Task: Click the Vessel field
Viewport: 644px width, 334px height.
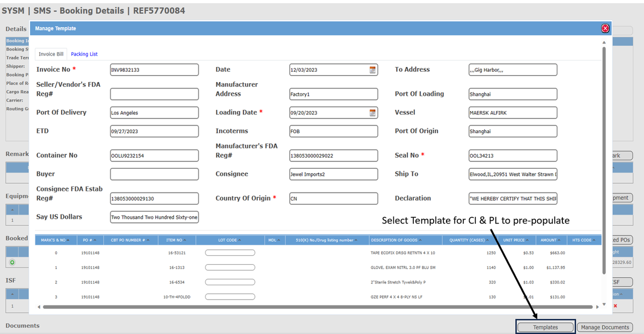Action: pos(513,113)
